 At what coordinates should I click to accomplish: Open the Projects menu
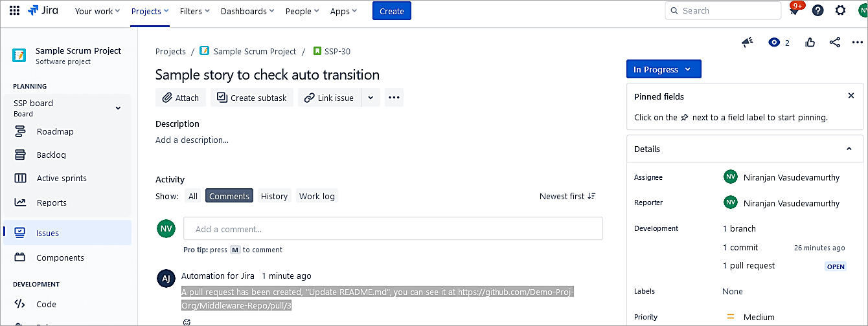point(150,11)
